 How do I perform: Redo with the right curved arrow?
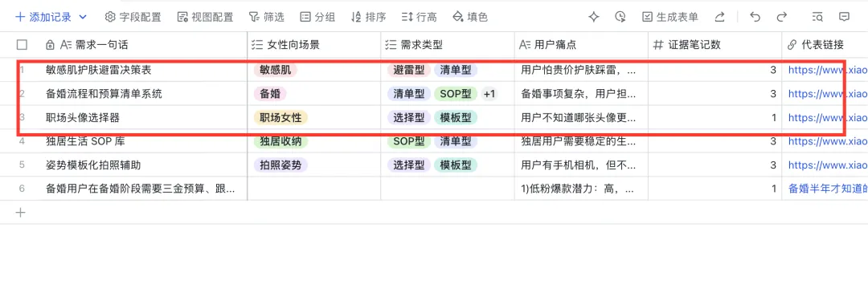pos(782,17)
